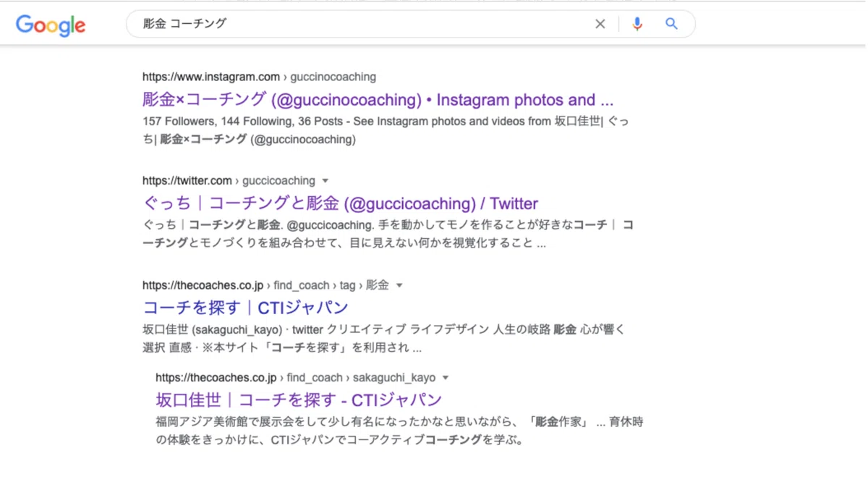This screenshot has height=477, width=868.
Task: Click into the search field containing 彫金 コーチング
Action: 362,24
